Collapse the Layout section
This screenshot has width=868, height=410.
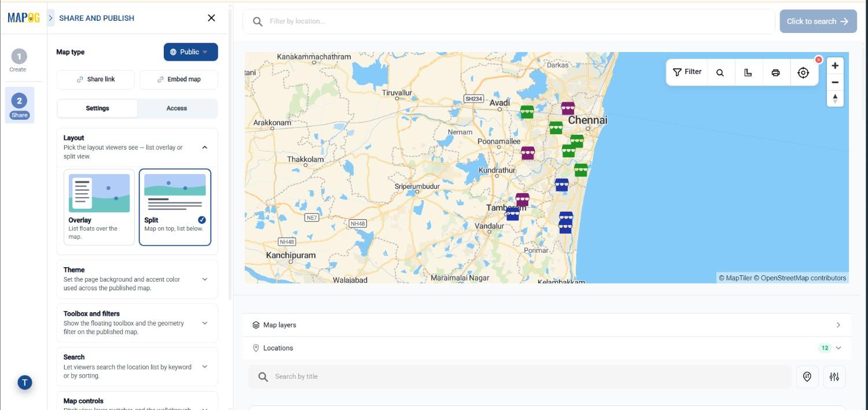point(204,147)
